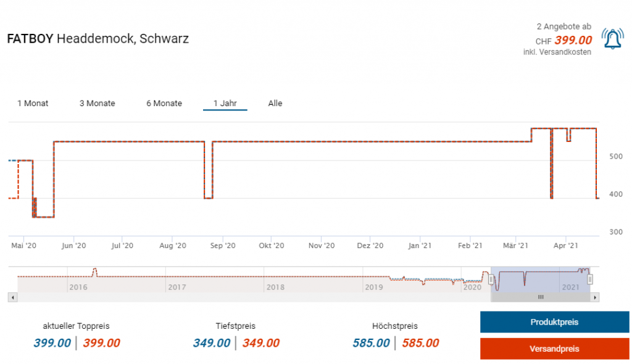This screenshot has width=632, height=364.
Task: Toggle the Versandpreis series button
Action: pos(554,349)
